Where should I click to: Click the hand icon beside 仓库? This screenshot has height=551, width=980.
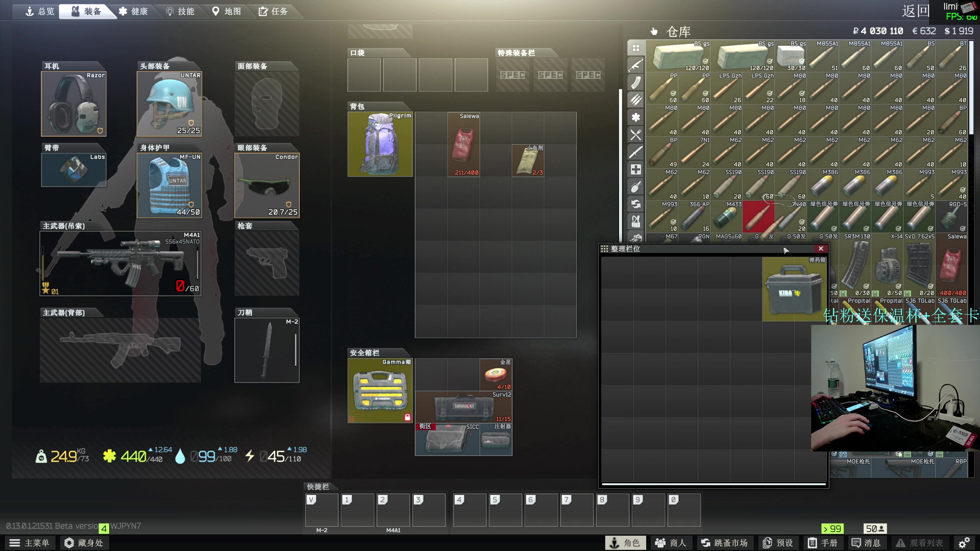[x=654, y=31]
